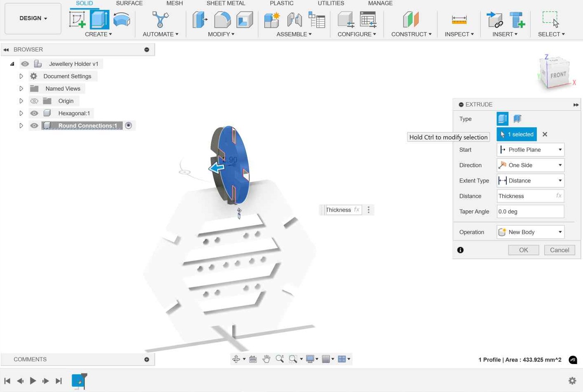Click the 1 selected profile button

click(517, 134)
